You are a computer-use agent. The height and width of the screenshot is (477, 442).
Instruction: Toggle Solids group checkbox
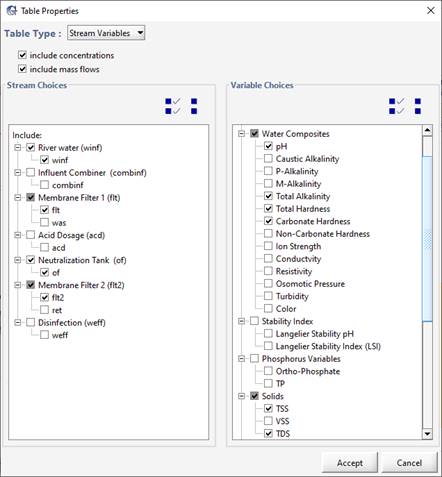254,396
